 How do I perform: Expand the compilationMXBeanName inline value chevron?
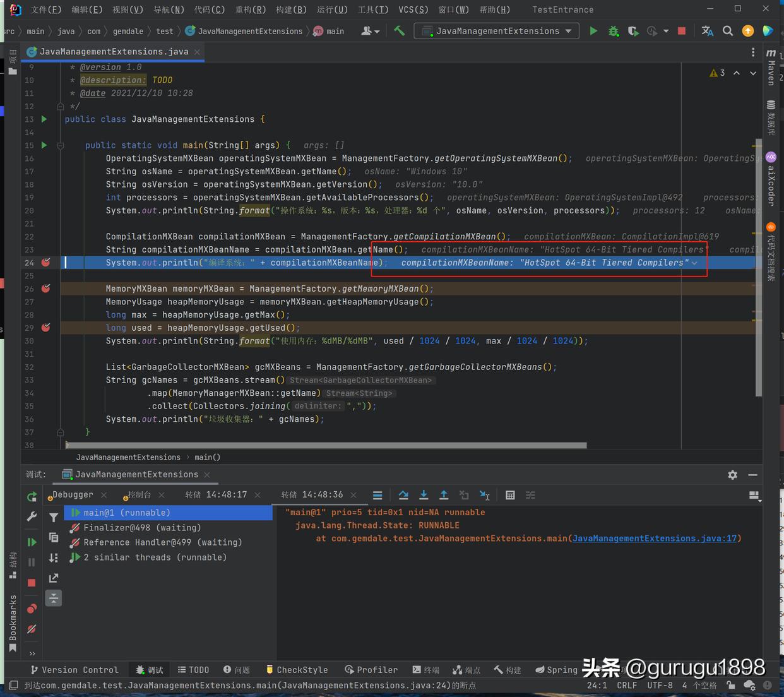point(694,263)
